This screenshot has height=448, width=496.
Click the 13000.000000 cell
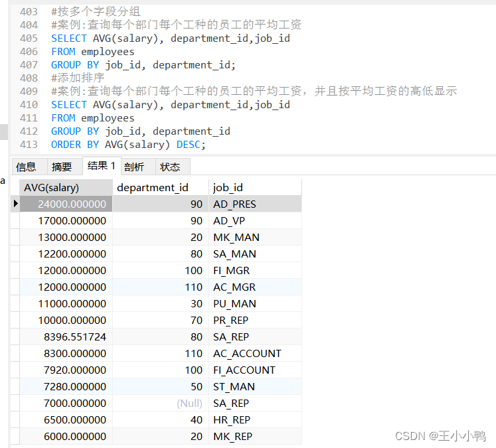pos(66,237)
